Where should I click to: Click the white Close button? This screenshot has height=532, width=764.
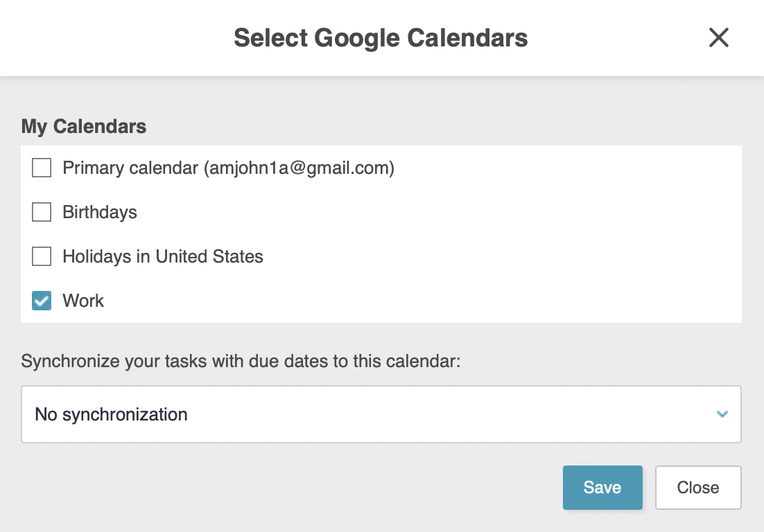coord(697,488)
